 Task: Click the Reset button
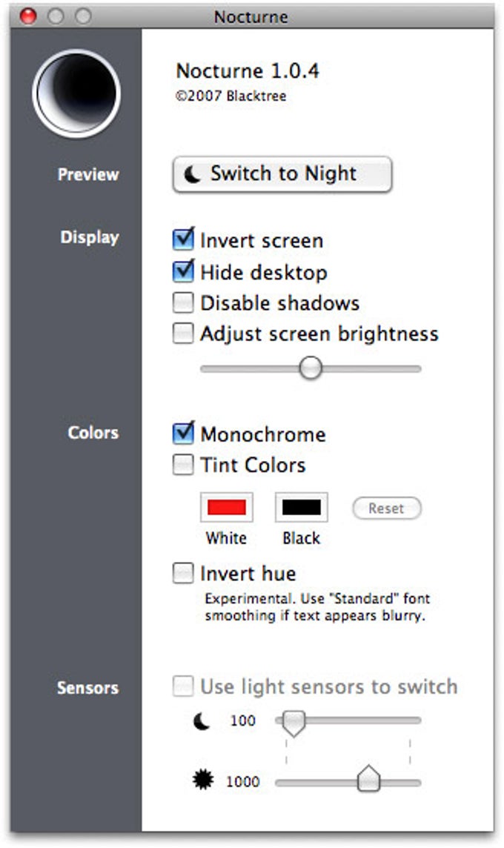[387, 509]
